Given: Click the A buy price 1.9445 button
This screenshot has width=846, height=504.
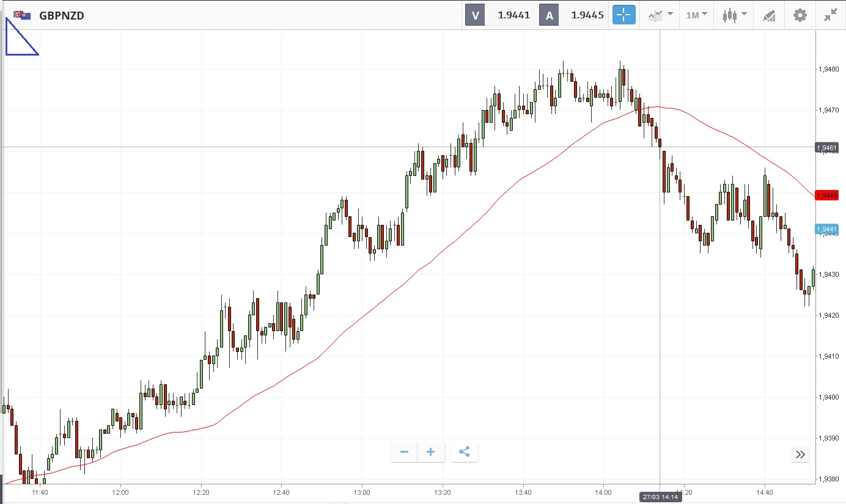Looking at the screenshot, I should [573, 15].
